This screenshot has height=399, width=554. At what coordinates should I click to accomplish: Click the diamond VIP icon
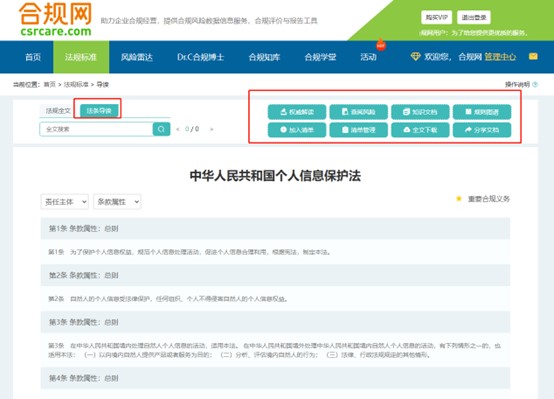416,56
